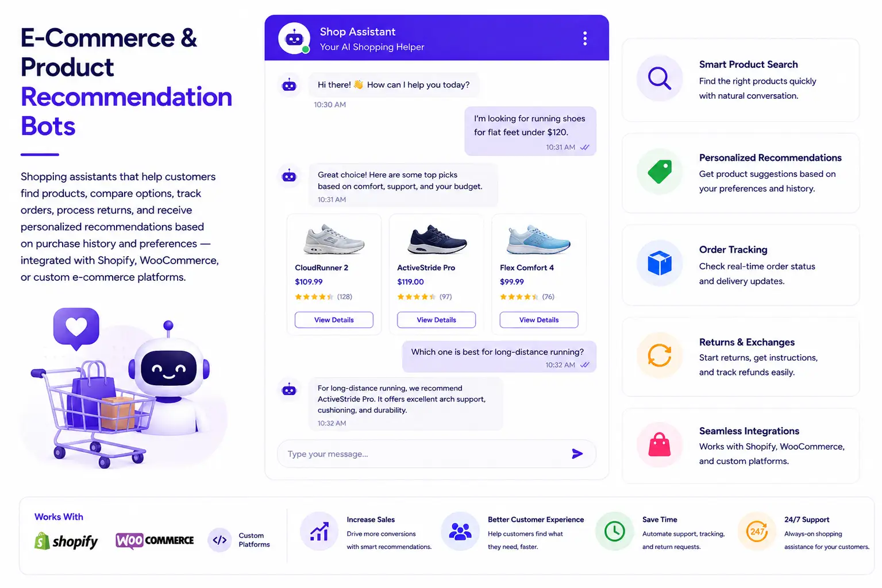Click the Increase Sales chart icon
882x588 pixels.
pyautogui.click(x=319, y=531)
